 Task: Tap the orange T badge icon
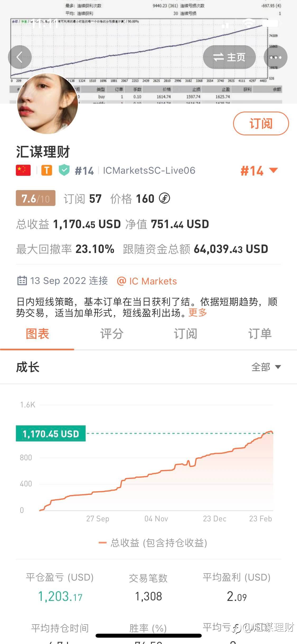coord(47,171)
